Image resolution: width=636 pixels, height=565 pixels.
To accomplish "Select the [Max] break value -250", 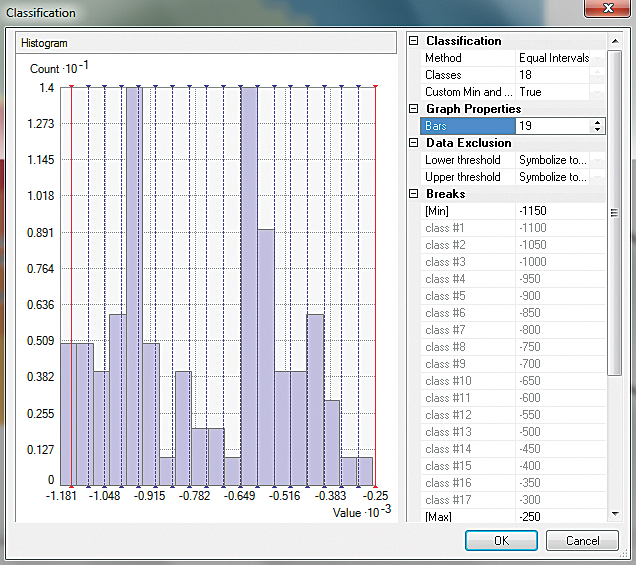I will tap(560, 517).
